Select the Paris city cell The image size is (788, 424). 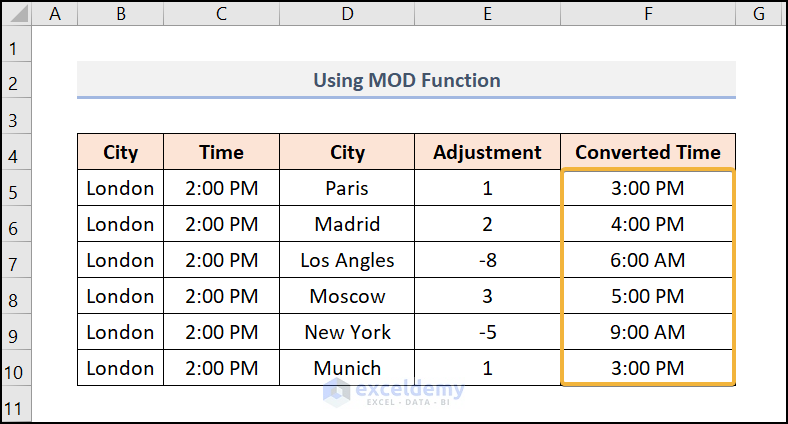[347, 189]
